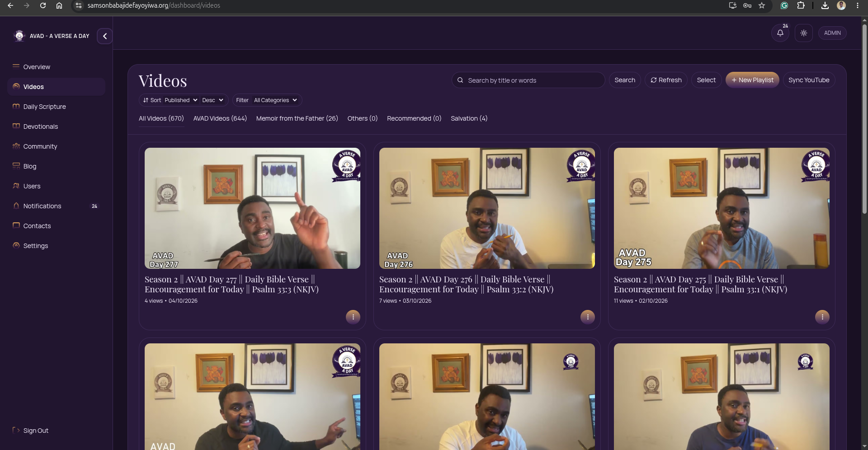
Task: Open more options for AVAD Day 276 video
Action: (x=588, y=317)
